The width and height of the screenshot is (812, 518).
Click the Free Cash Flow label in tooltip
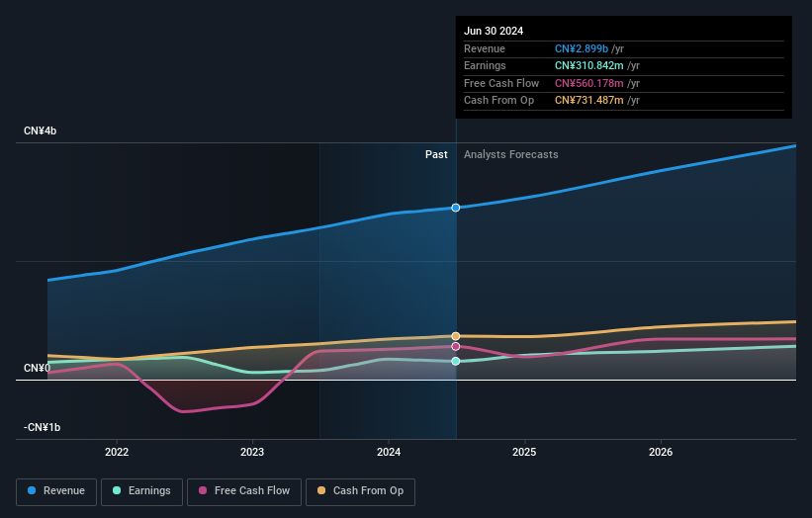point(501,83)
